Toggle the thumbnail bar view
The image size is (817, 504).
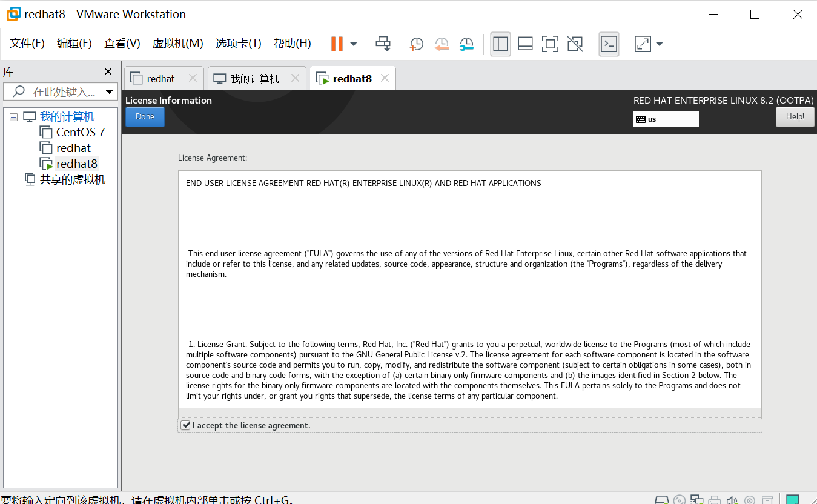pyautogui.click(x=525, y=44)
